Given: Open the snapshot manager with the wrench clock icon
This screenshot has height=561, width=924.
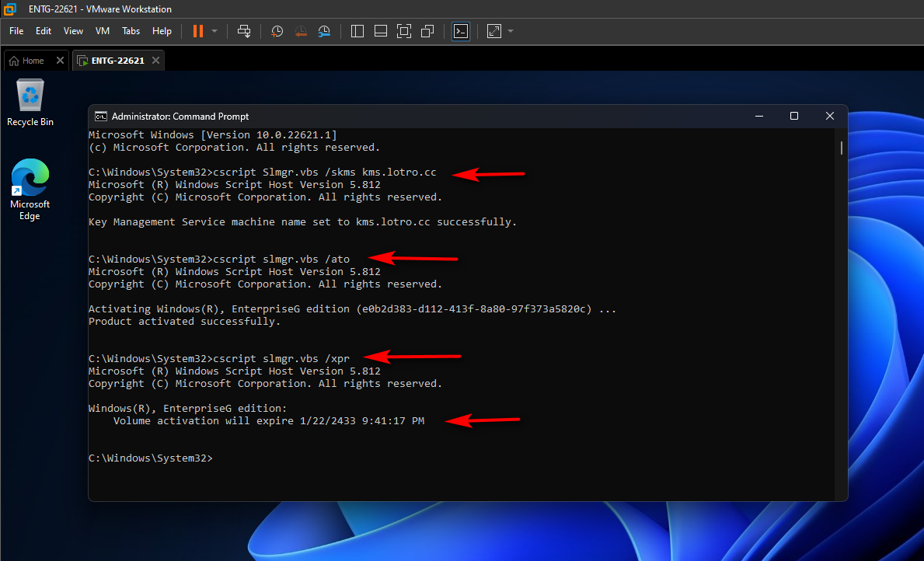Looking at the screenshot, I should click(x=324, y=31).
